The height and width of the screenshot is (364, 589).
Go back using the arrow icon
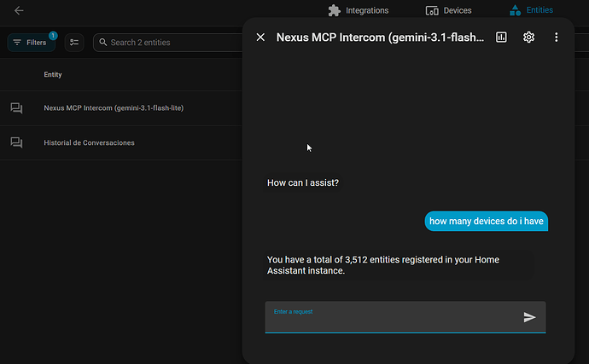19,10
